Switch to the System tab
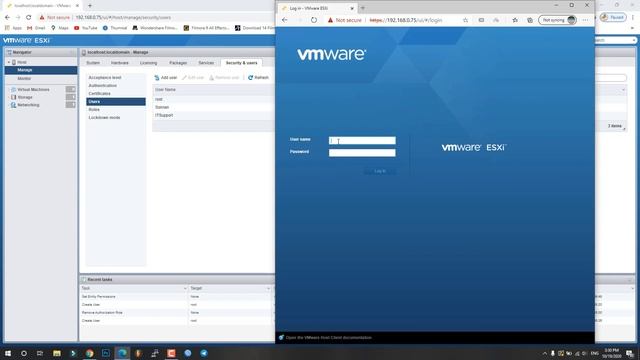The image size is (640, 360). click(93, 63)
